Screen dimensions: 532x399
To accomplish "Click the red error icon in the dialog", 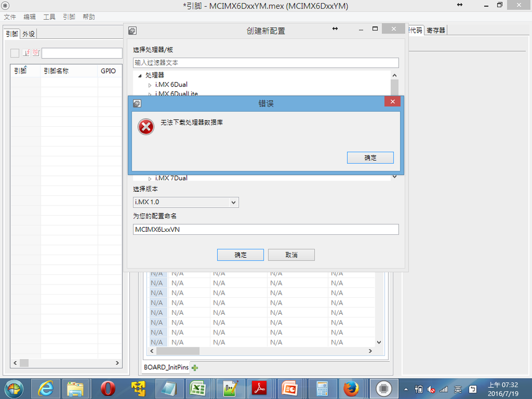I will coord(146,127).
